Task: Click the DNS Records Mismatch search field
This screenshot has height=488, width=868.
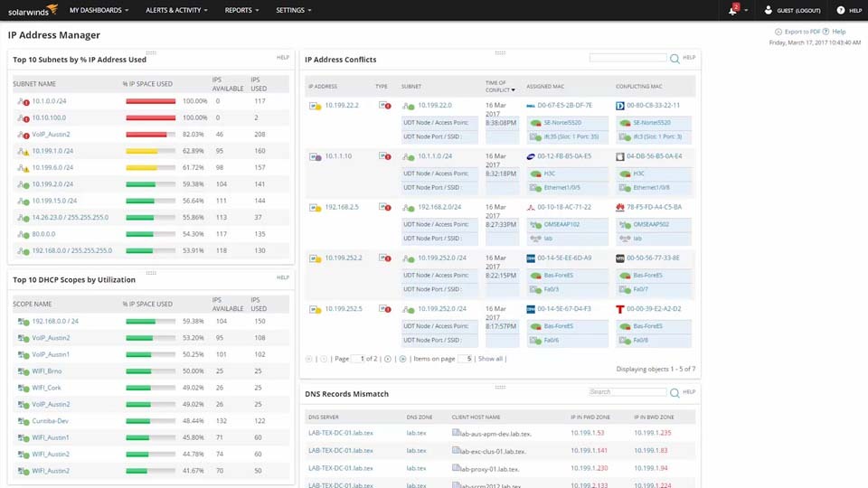Action: (x=627, y=391)
